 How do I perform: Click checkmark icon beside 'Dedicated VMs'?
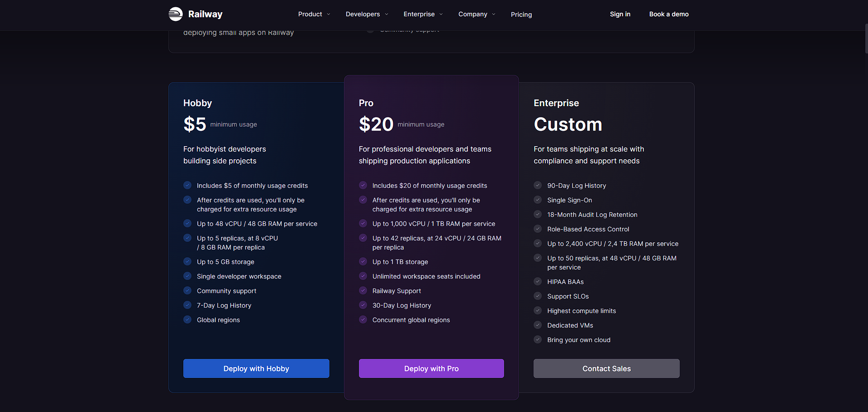click(538, 325)
